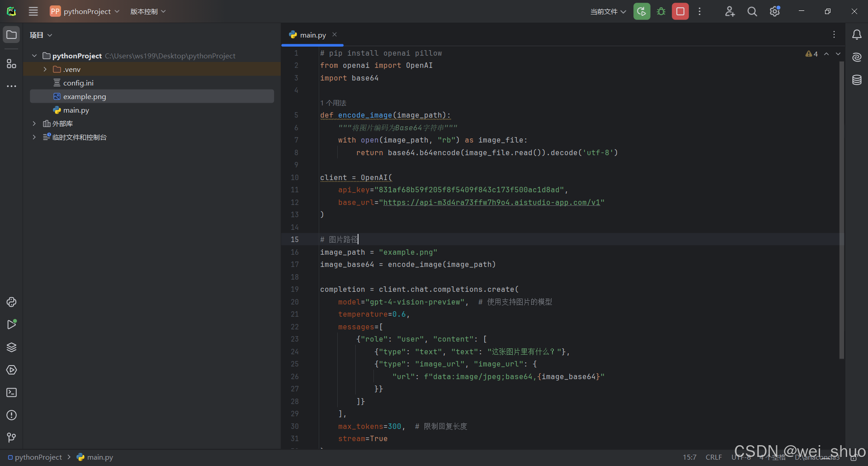This screenshot has height=466, width=868.
Task: Open the Notifications bell
Action: click(857, 35)
